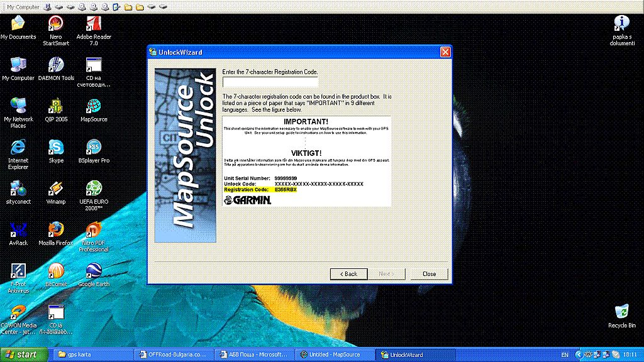Image resolution: width=644 pixels, height=362 pixels.
Task: Open the MapSource desktop icon
Action: tap(94, 106)
